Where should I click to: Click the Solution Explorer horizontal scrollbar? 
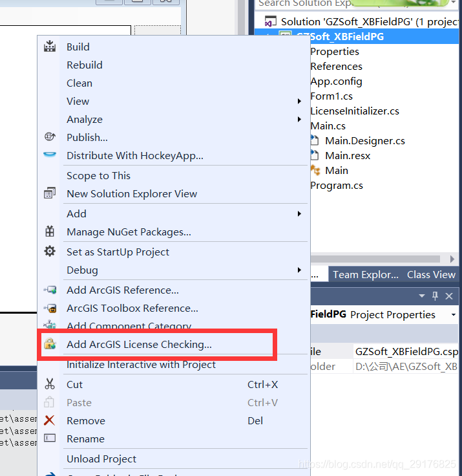375,259
